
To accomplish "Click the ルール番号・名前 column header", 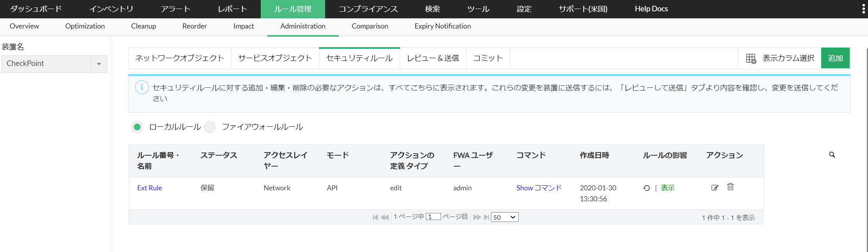I will pyautogui.click(x=158, y=161).
